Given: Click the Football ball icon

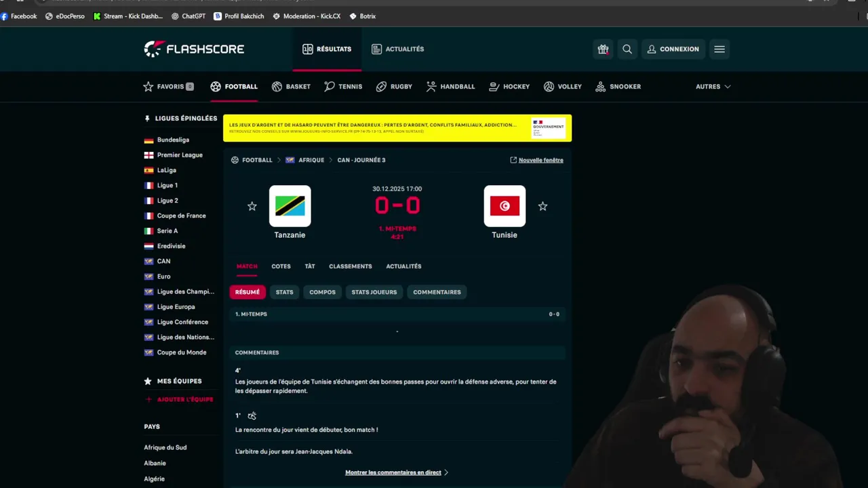Looking at the screenshot, I should tap(216, 87).
